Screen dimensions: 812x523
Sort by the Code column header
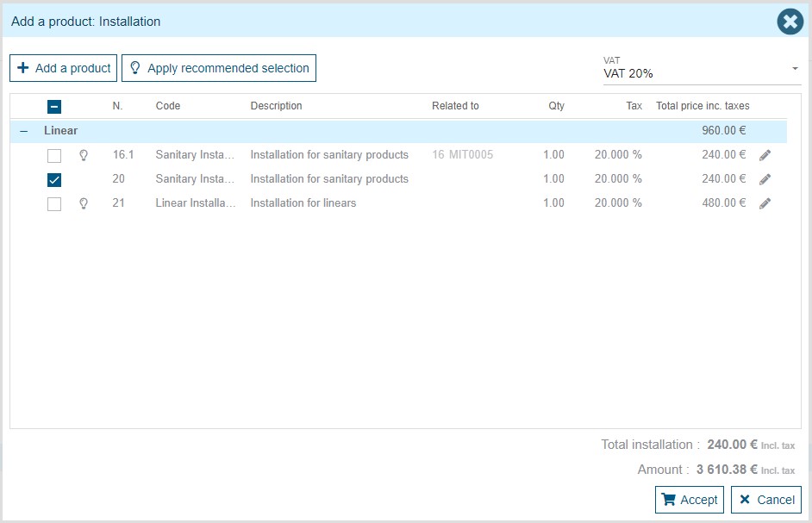(168, 106)
